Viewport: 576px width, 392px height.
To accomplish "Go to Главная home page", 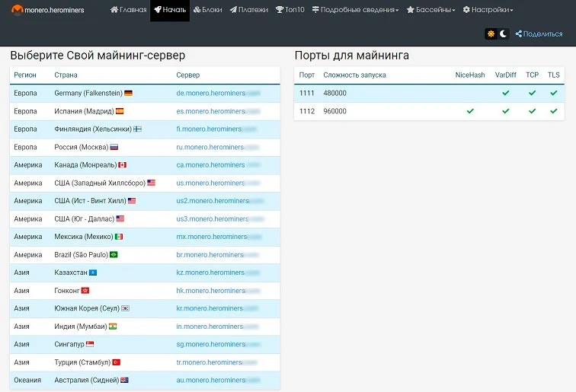I will [128, 11].
